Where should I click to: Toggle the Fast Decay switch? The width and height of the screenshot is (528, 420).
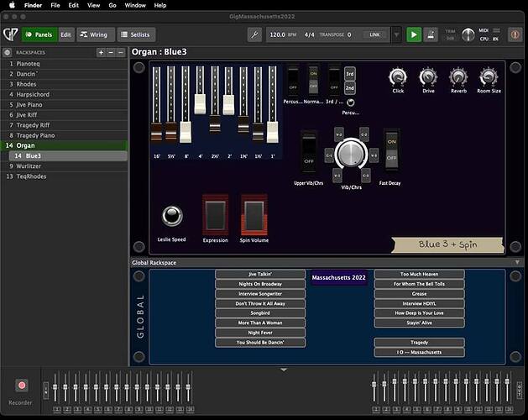pos(392,150)
